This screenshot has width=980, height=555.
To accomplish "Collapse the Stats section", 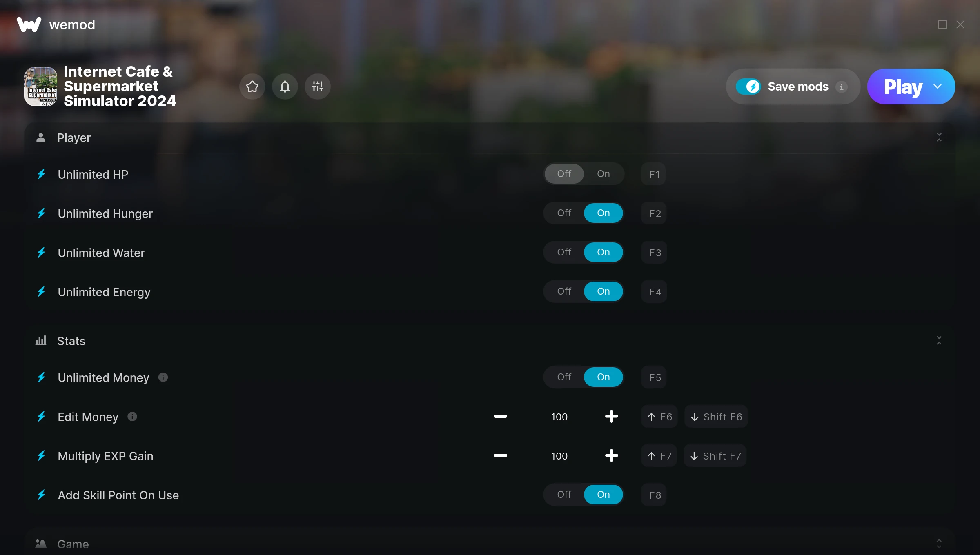I will [939, 341].
